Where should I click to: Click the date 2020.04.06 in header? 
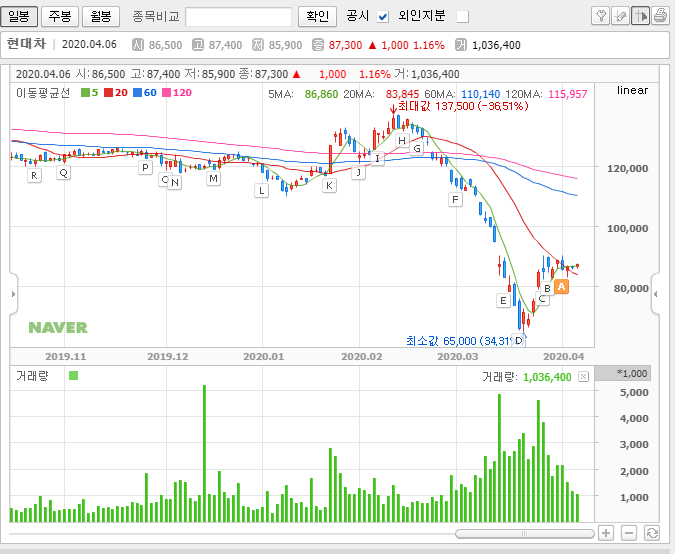coord(89,44)
